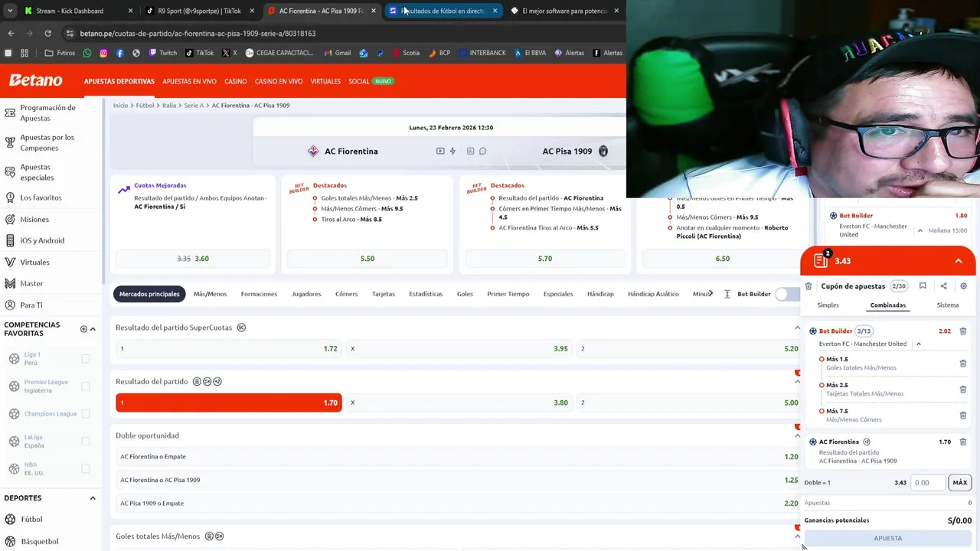The image size is (980, 551).
Task: Collapse Deportes section in sidebar
Action: pos(93,498)
